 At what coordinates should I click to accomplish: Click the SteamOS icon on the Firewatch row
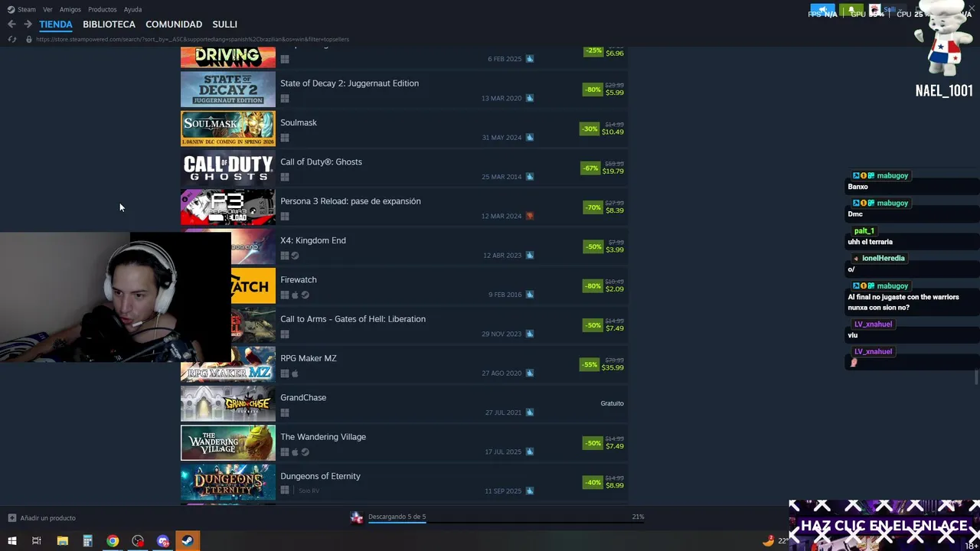pyautogui.click(x=305, y=295)
